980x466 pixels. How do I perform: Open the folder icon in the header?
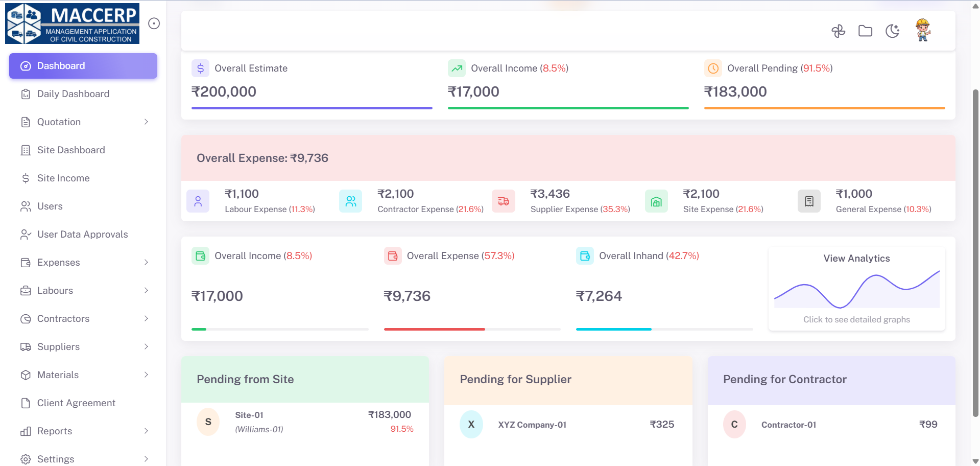[x=865, y=31]
